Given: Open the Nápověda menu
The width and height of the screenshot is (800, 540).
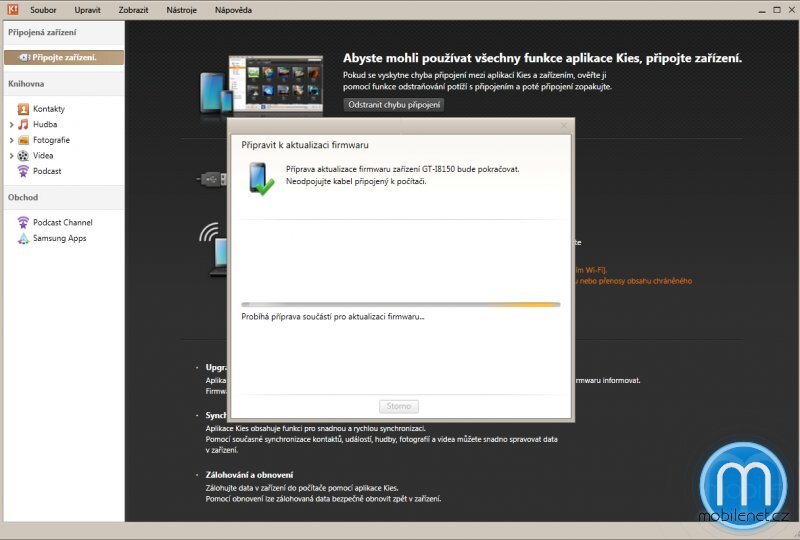Looking at the screenshot, I should [233, 10].
